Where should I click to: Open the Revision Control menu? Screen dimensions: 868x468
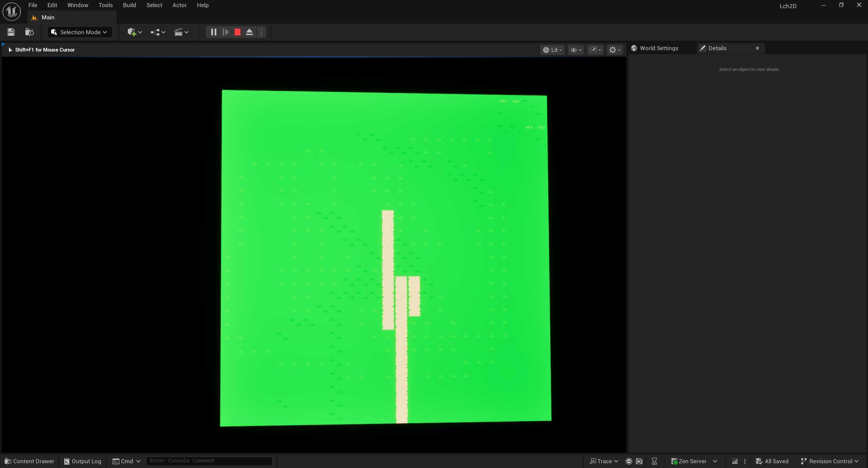pos(830,461)
